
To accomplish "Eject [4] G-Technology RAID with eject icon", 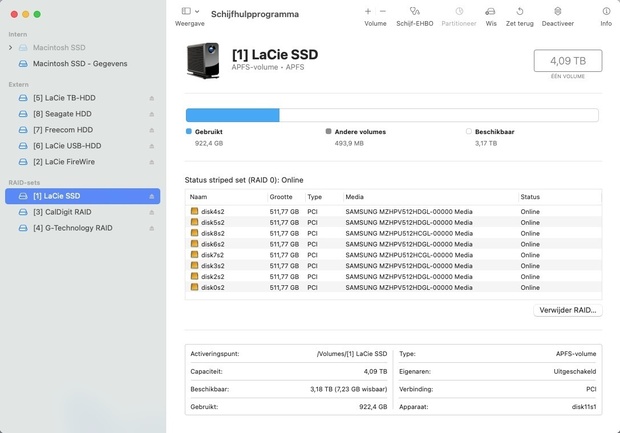I will click(151, 228).
